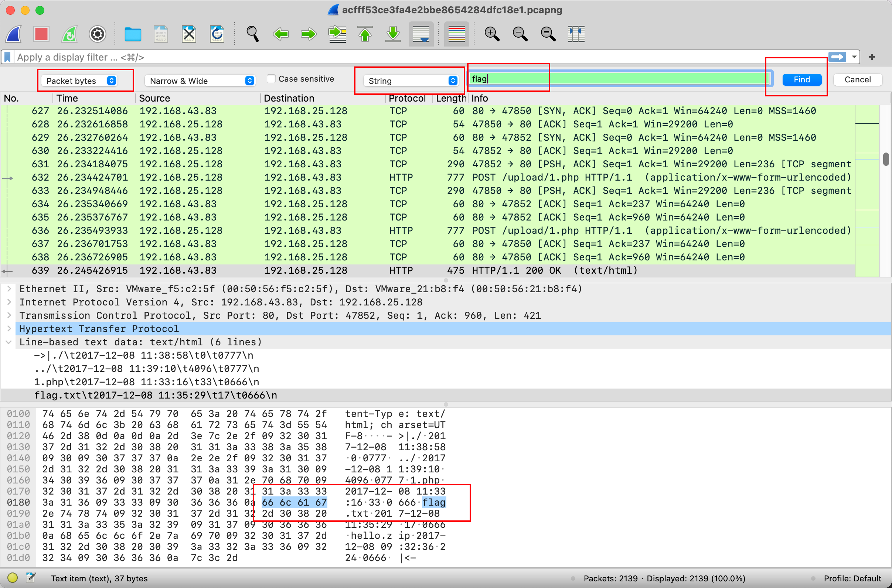Image resolution: width=892 pixels, height=588 pixels.
Task: Click the zoom in magnifier icon
Action: 491,34
